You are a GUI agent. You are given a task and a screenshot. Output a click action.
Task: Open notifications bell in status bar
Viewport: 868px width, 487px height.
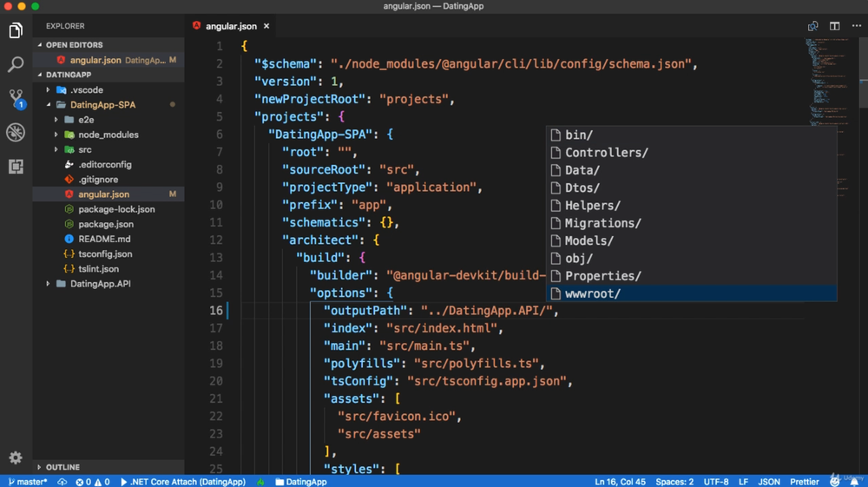point(854,482)
